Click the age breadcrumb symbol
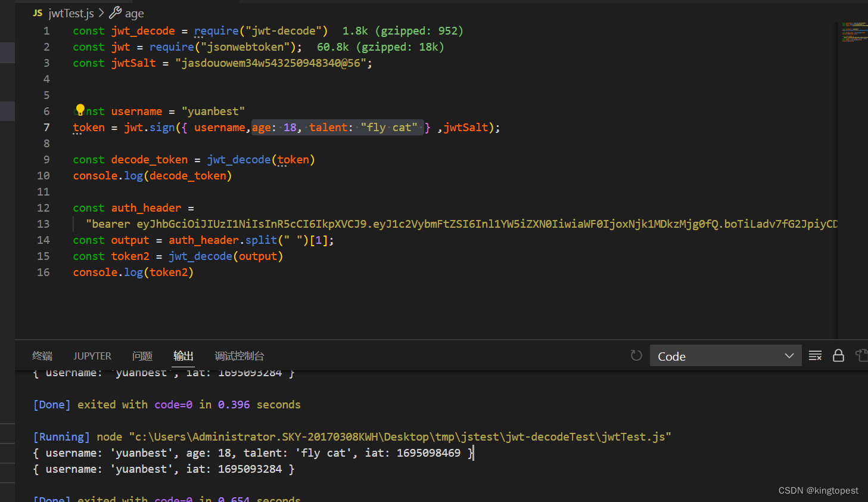The height and width of the screenshot is (502, 868). 134,13
